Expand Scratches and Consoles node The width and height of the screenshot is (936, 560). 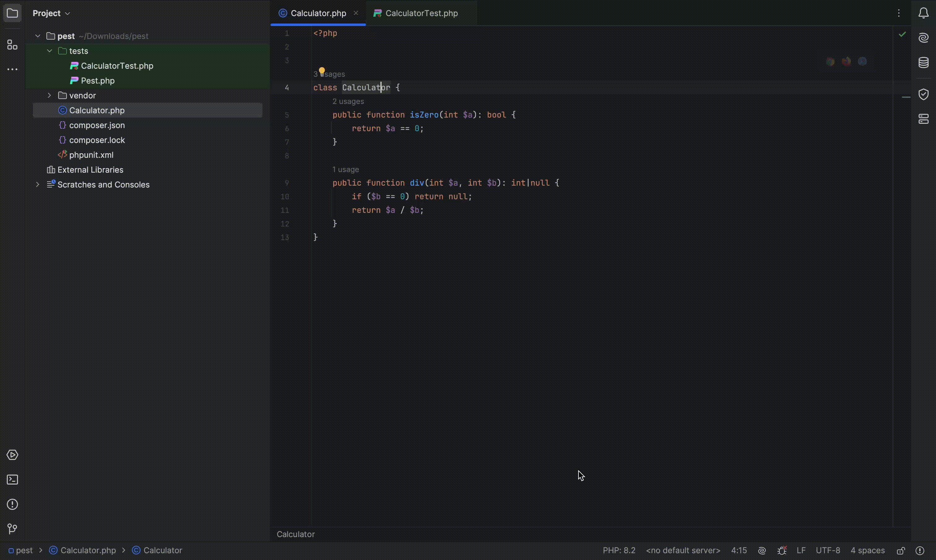point(38,184)
